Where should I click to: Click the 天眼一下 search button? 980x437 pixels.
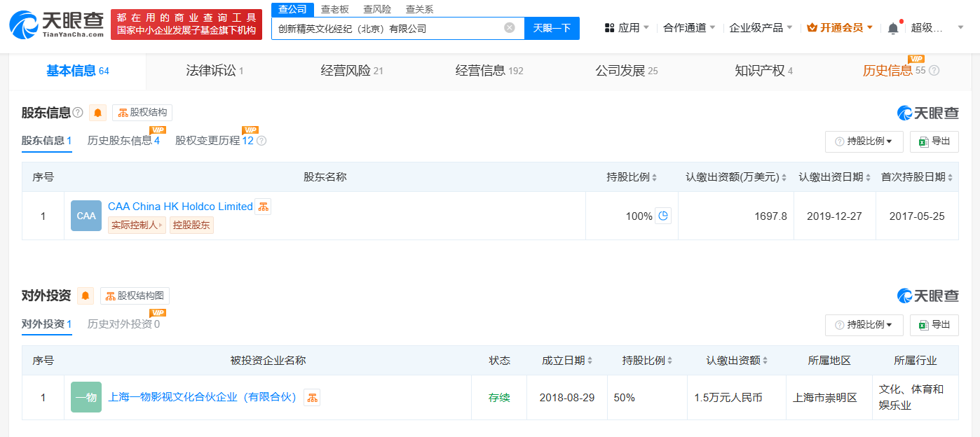pos(552,28)
